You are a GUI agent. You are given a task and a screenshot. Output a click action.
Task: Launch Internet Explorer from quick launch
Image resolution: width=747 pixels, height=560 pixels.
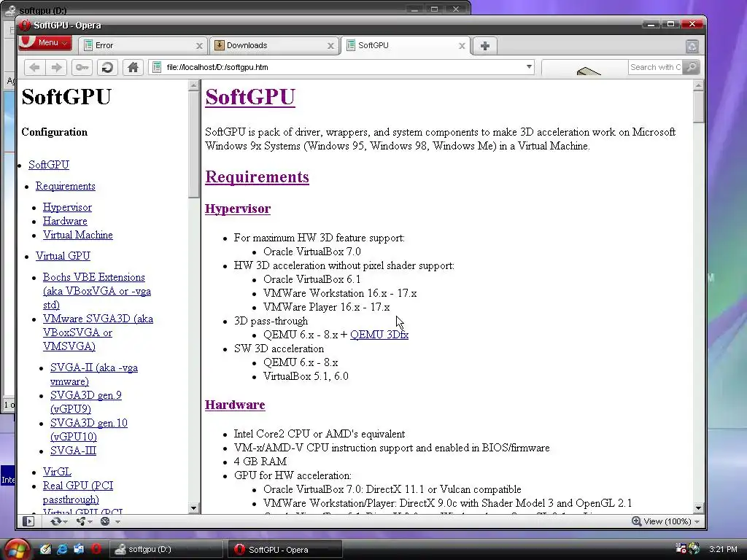[62, 549]
